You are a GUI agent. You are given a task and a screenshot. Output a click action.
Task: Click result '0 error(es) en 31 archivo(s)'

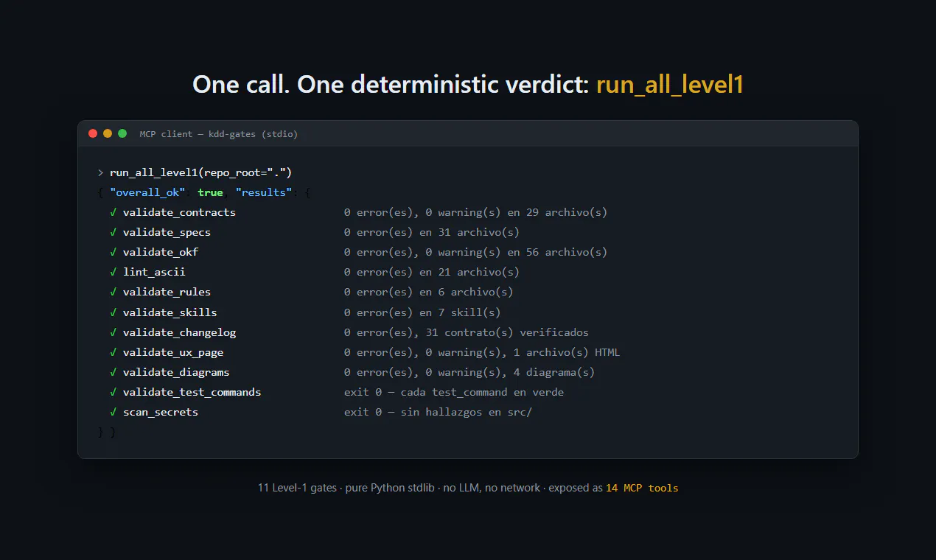(432, 232)
